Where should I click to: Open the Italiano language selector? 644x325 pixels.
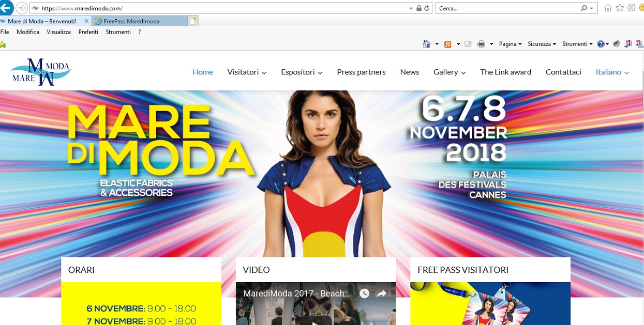612,72
